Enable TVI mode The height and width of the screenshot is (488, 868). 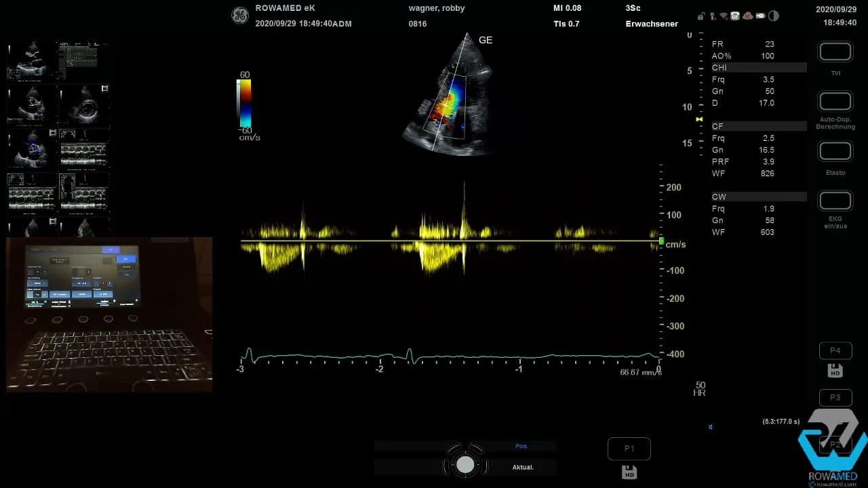835,51
